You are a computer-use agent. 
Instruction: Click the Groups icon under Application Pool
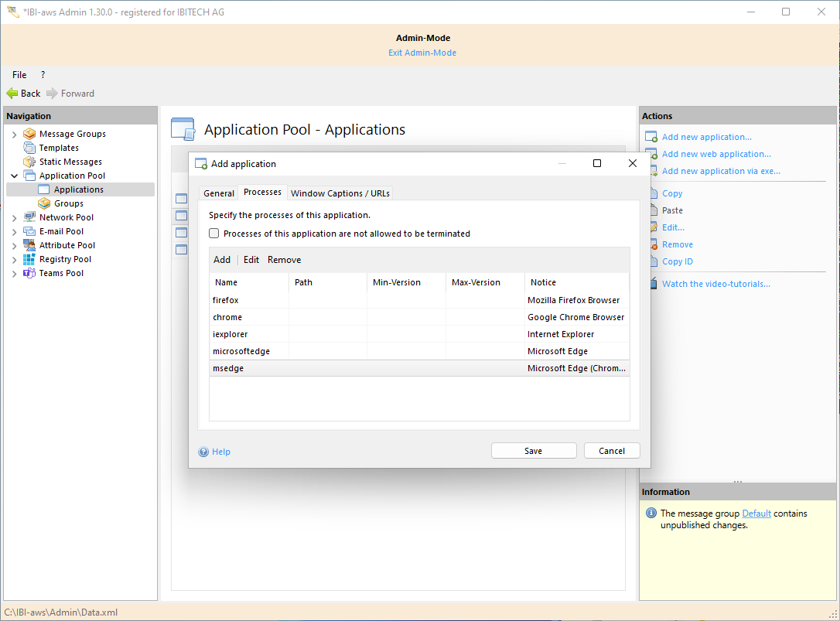point(44,203)
